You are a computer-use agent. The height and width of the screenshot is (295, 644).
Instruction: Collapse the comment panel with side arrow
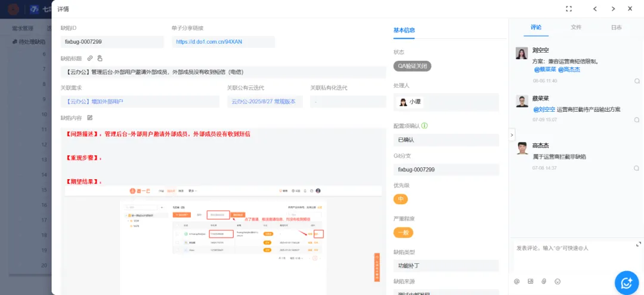tap(511, 135)
